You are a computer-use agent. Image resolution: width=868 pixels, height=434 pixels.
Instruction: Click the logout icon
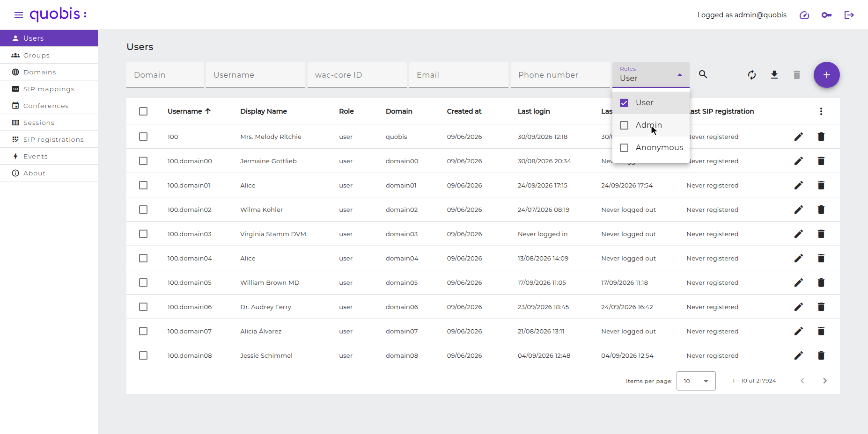pyautogui.click(x=849, y=15)
